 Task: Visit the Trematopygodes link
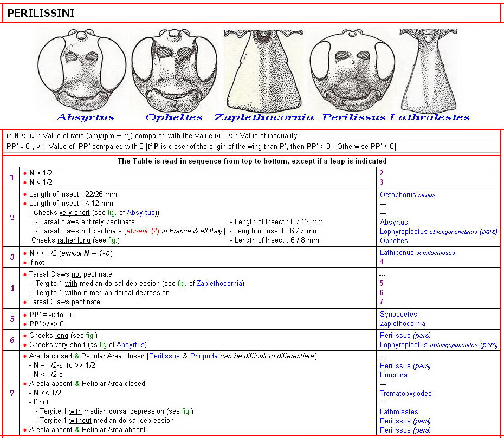tap(405, 393)
